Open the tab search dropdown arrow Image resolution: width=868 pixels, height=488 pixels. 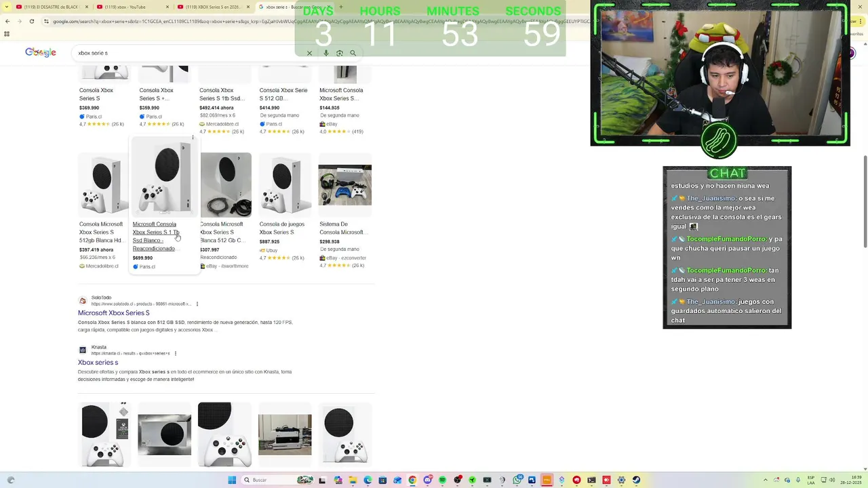coord(7,7)
